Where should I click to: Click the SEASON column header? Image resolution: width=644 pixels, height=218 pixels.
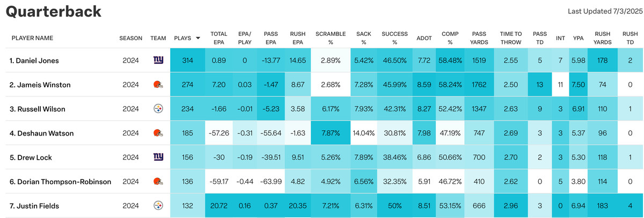point(131,38)
